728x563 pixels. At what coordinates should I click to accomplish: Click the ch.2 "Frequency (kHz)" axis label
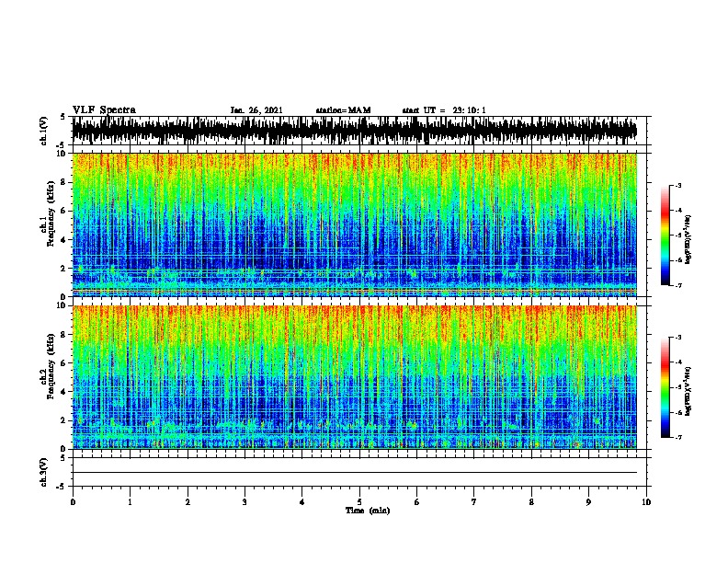point(51,366)
